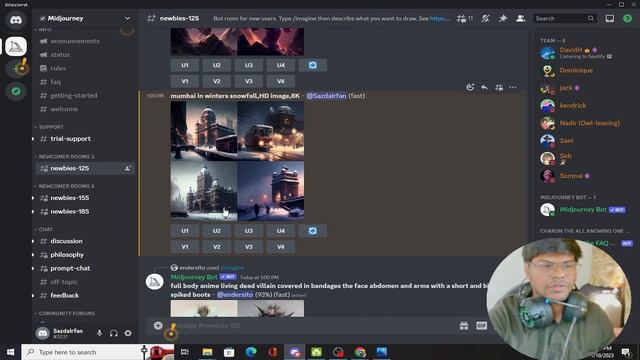Viewport: 640px width, 360px height.
Task: Deafen with the headphones icon
Action: pos(114,333)
